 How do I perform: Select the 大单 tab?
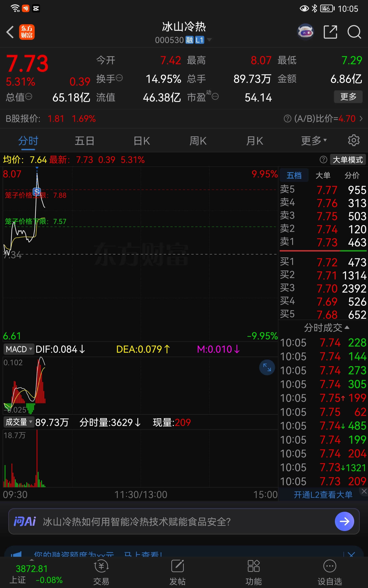click(323, 175)
